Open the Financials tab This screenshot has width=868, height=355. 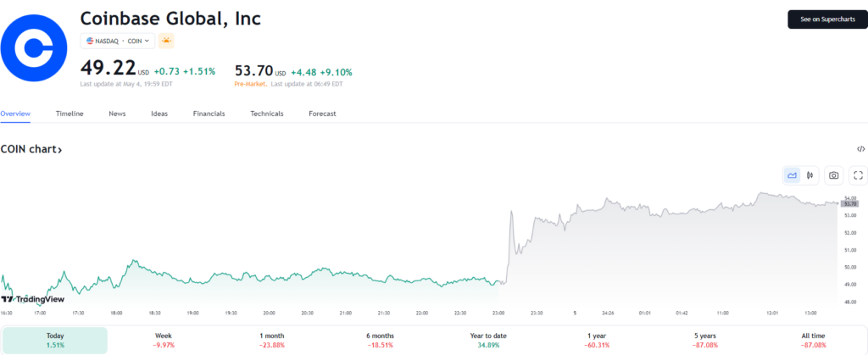209,114
